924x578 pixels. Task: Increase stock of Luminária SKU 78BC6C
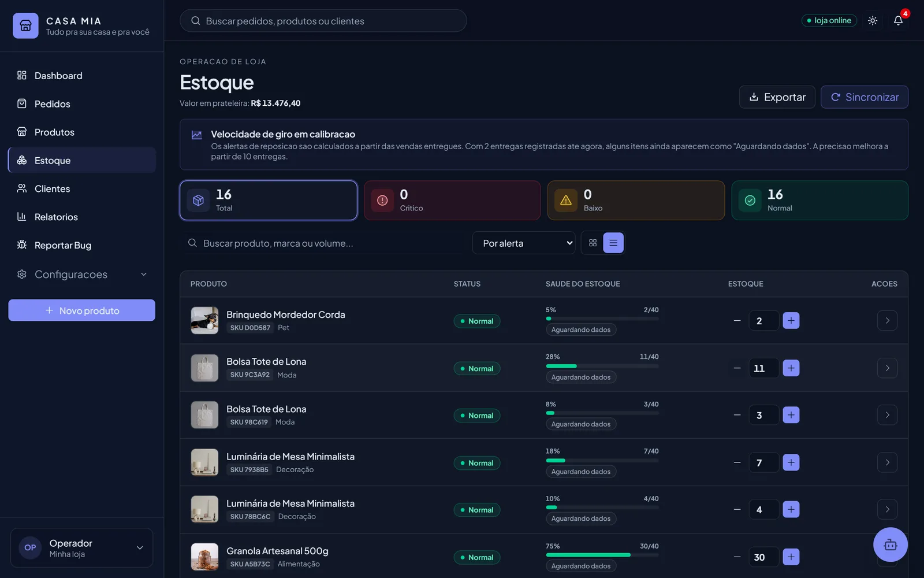pyautogui.click(x=791, y=509)
